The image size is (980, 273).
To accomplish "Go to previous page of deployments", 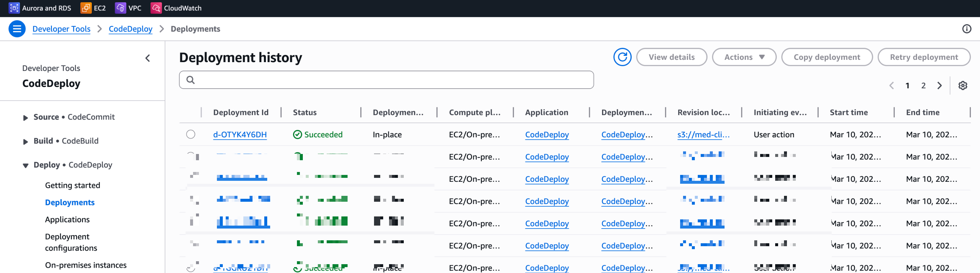I will 891,86.
